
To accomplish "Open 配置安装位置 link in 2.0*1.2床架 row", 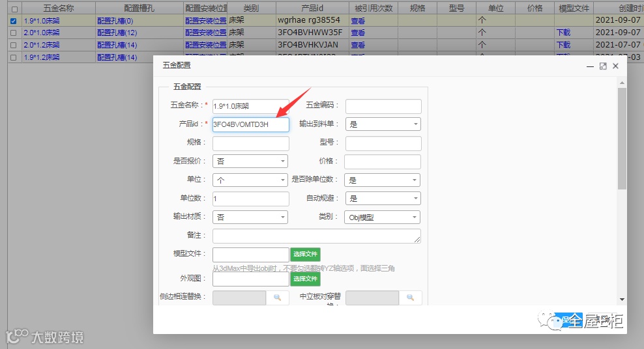I will (206, 45).
